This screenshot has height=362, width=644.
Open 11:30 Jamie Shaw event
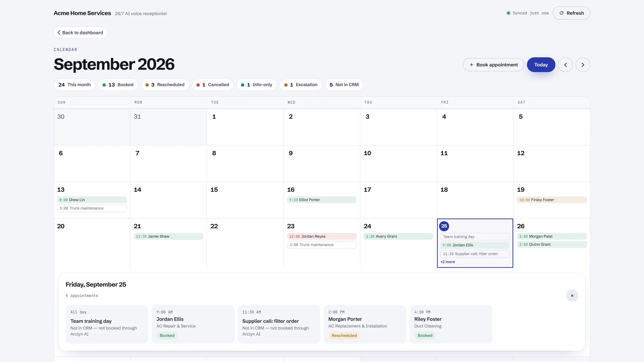[x=169, y=236]
